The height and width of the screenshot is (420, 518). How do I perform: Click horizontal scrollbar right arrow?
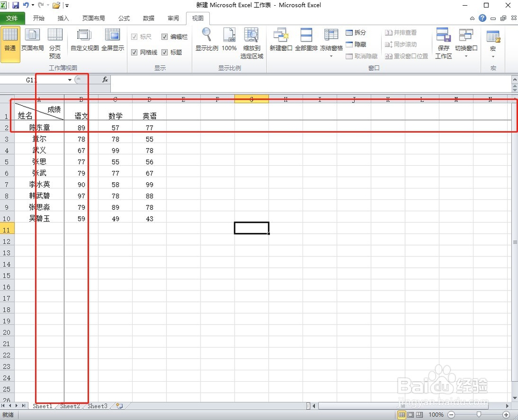point(508,406)
